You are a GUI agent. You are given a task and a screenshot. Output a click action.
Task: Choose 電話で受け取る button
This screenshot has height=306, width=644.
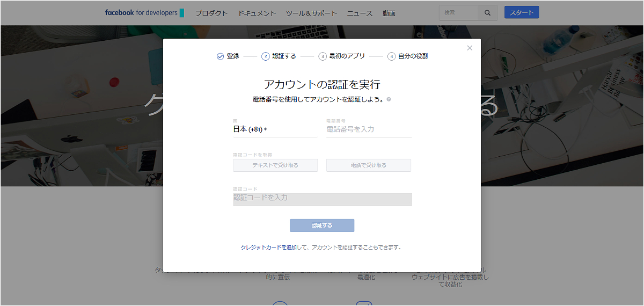coord(369,165)
